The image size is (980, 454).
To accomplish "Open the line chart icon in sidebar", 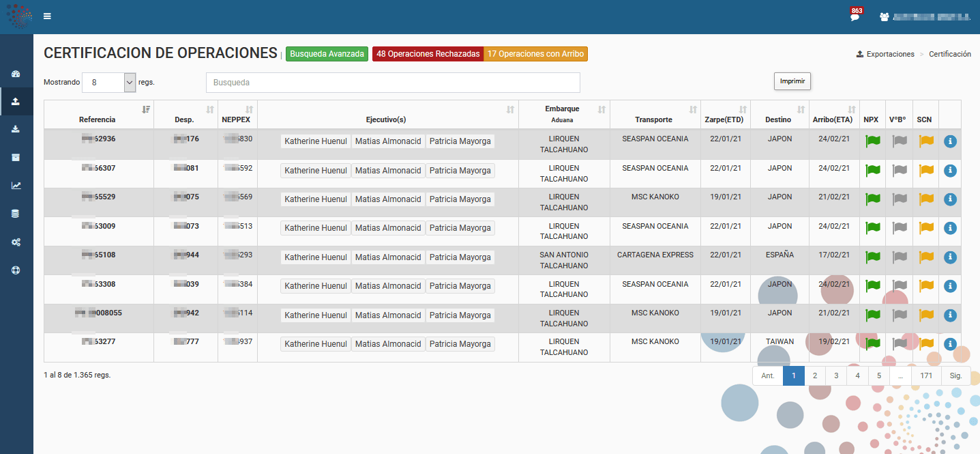I will point(16,185).
